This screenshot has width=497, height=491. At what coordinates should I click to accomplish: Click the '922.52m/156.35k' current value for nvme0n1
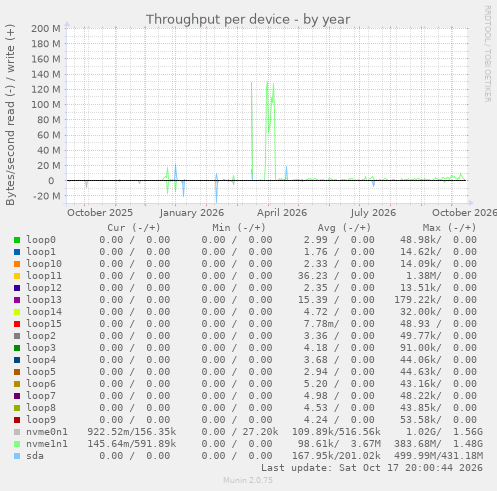tap(132, 432)
